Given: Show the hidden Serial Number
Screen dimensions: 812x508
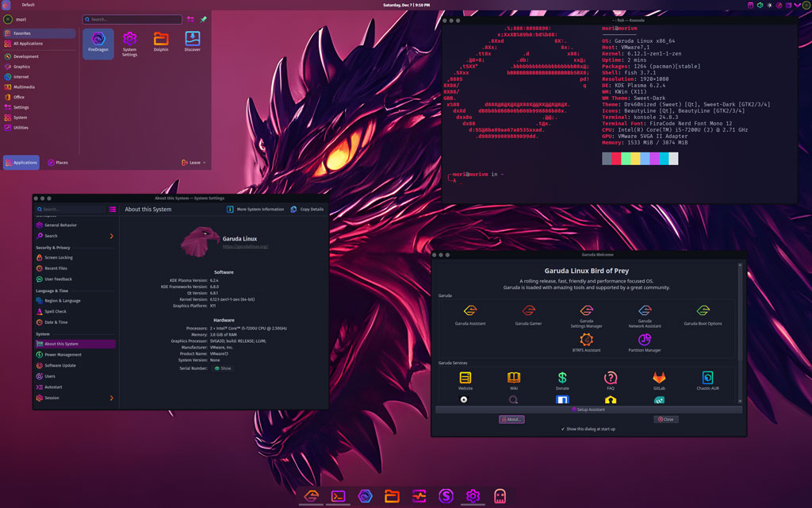Looking at the screenshot, I should [x=223, y=368].
